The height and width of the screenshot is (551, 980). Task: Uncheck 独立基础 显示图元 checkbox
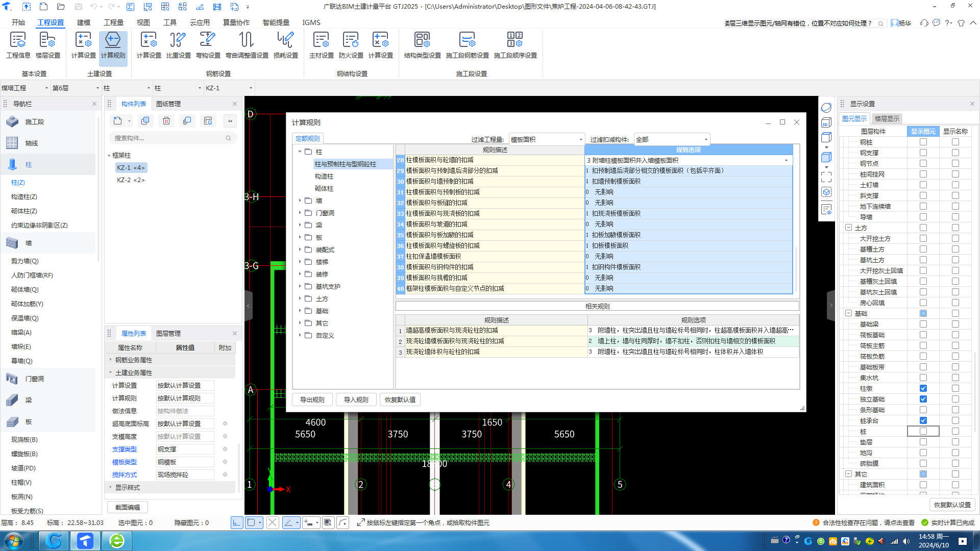[923, 399]
